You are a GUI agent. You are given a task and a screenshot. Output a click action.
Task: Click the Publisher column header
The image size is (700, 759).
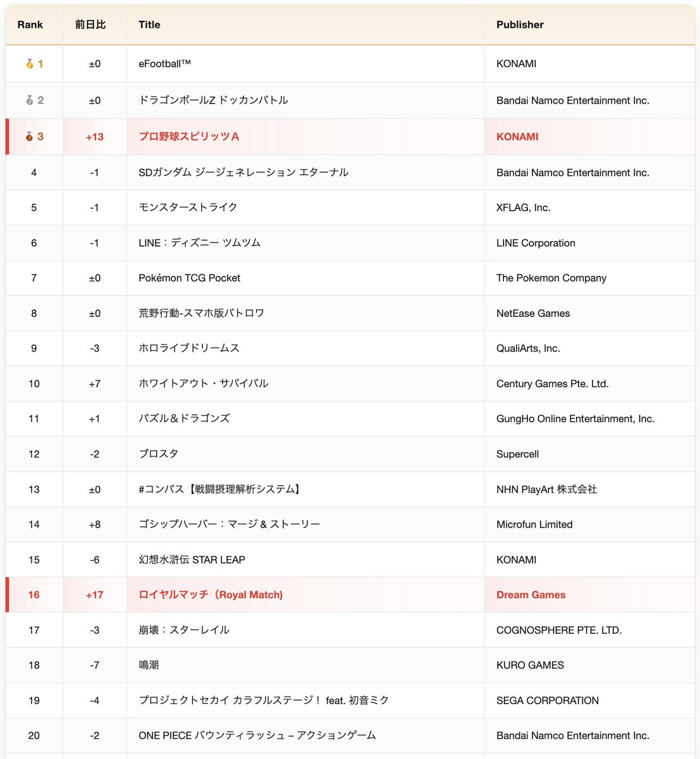(x=520, y=25)
